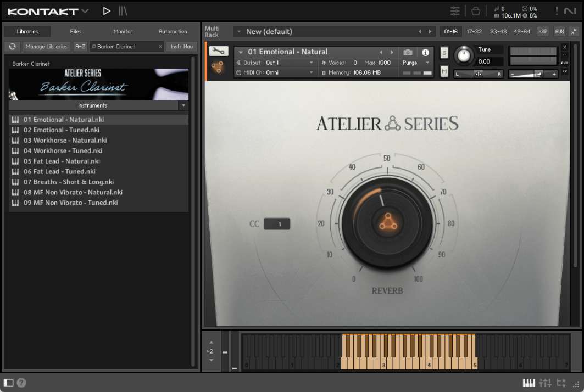Click the refresh libraries icon
Screen dimensions: 584x392
tap(12, 47)
